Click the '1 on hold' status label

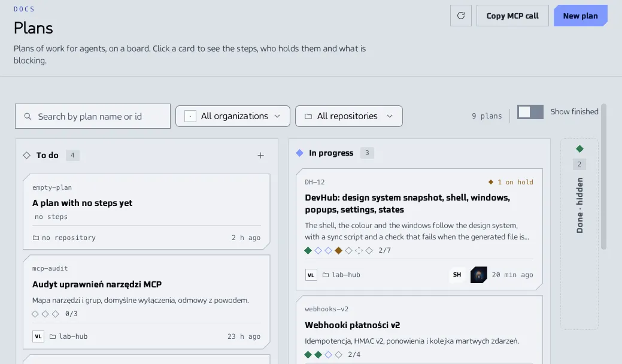pyautogui.click(x=511, y=182)
